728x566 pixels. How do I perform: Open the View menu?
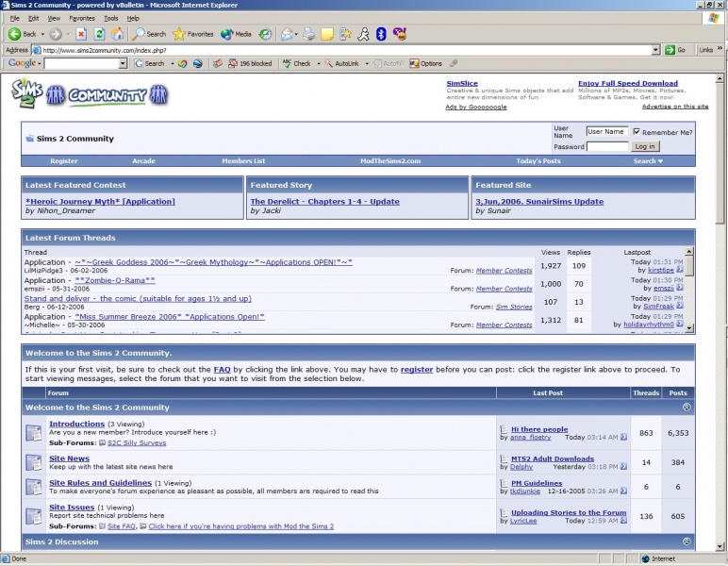54,18
